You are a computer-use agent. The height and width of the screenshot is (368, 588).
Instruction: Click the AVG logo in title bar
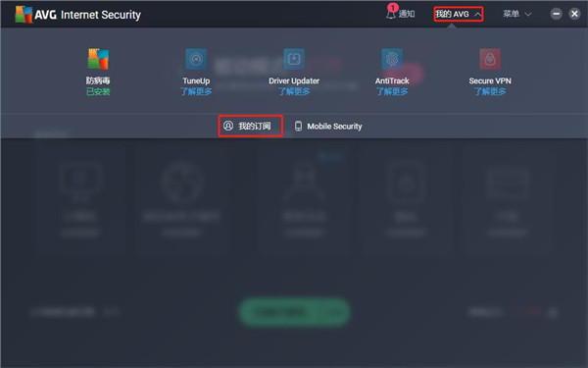coord(24,15)
